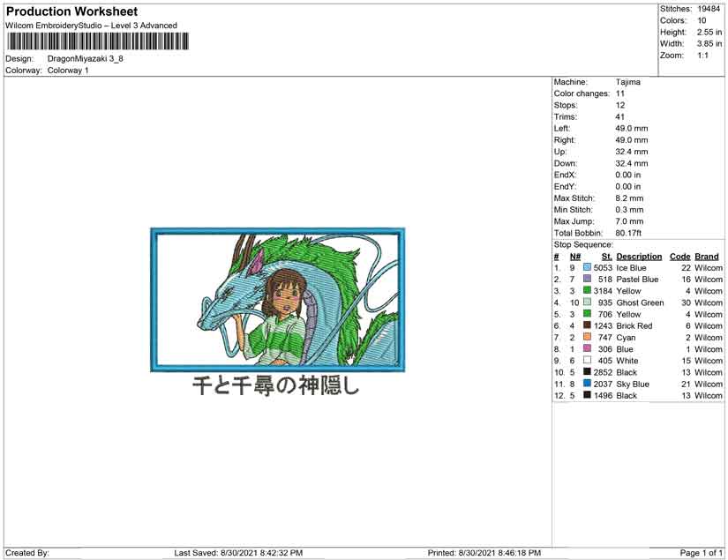Screen dimensions: 728x560
Task: Click the Black 2852 color swatch
Action: (587, 372)
